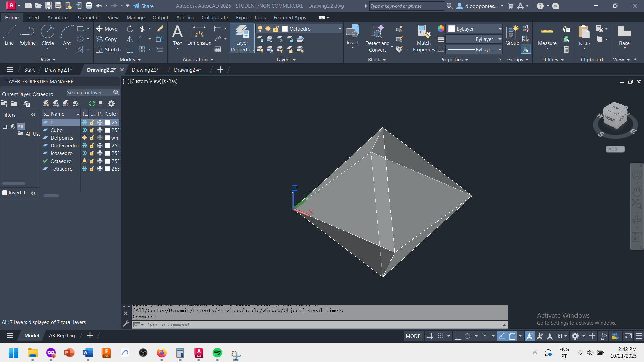Add a new drawing tab
The height and width of the screenshot is (362, 644).
[220, 70]
